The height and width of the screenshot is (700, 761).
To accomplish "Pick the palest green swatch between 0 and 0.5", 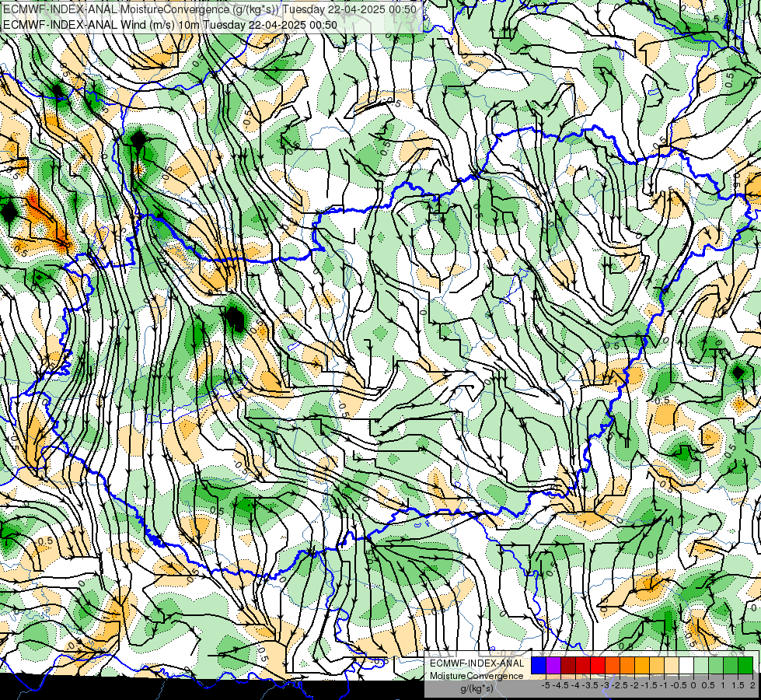I will click(701, 666).
